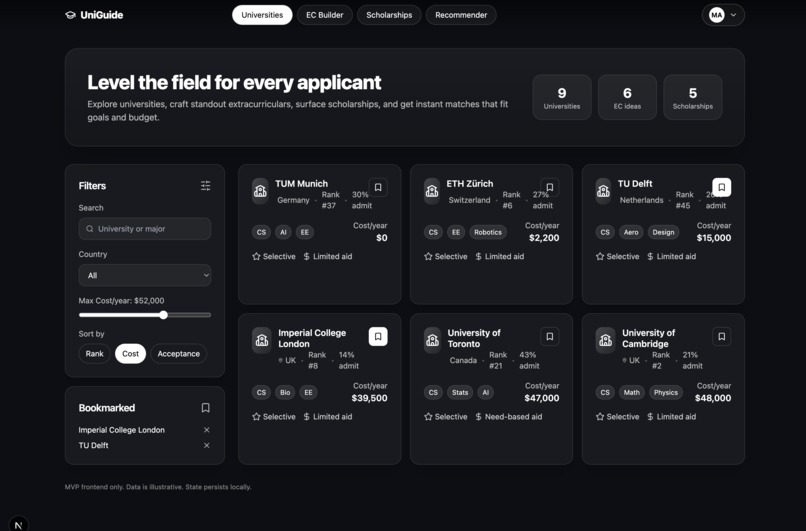
Task: Click the Physics tag on University of Cambridge
Action: click(x=666, y=392)
